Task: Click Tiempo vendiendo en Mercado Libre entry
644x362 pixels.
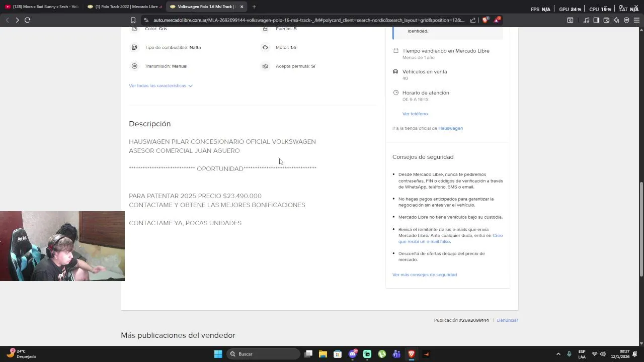Action: click(441, 53)
